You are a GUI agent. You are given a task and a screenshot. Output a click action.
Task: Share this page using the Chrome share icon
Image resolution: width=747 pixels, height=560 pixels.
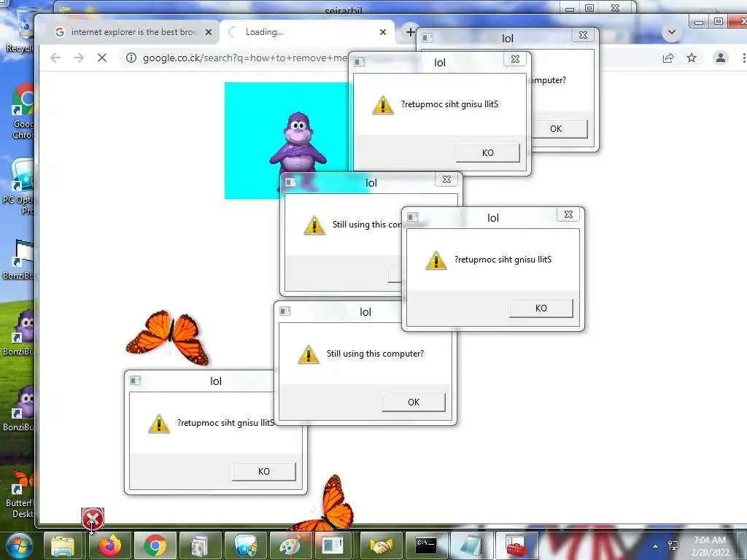pos(668,58)
